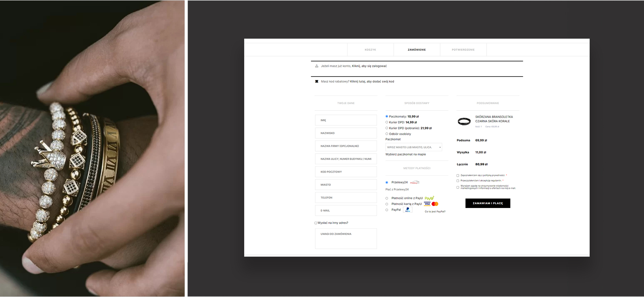Open 'Wybierz paczkomat na mapie' link
The image size is (644, 297).
(x=406, y=155)
